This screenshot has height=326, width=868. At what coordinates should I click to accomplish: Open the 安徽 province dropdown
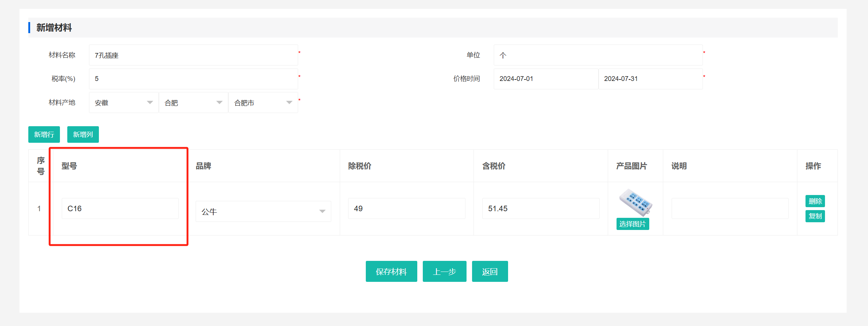[x=124, y=103]
